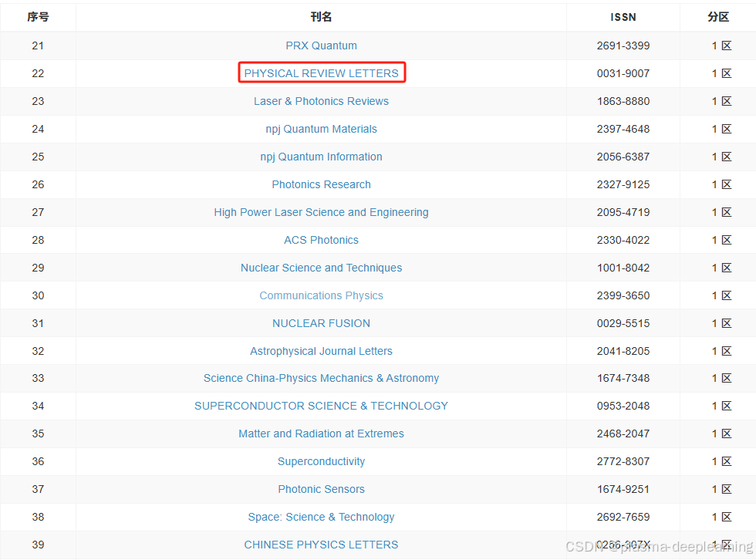Click 1 区 in Superconductivity row
The image size is (756, 560).
click(x=721, y=462)
